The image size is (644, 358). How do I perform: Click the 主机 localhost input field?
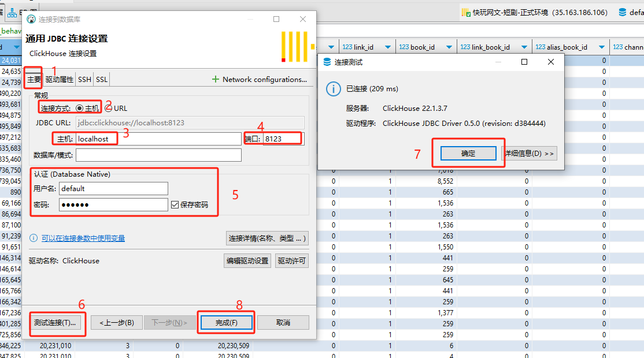tap(158, 139)
